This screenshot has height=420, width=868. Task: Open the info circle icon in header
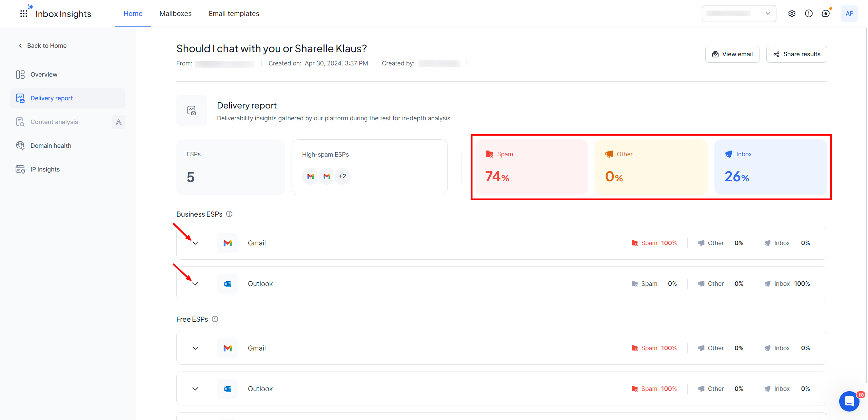(809, 14)
